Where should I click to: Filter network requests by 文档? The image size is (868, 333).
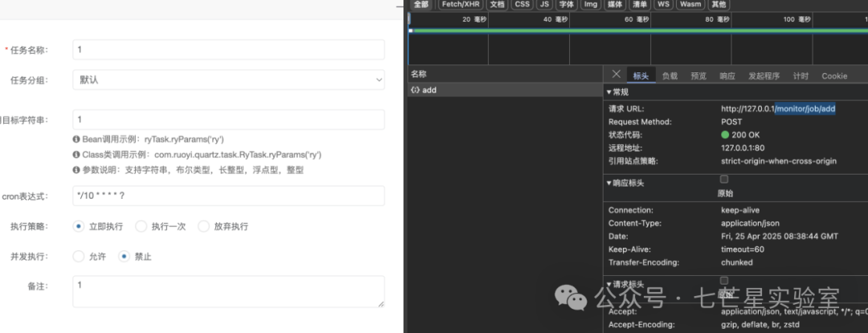click(x=497, y=5)
